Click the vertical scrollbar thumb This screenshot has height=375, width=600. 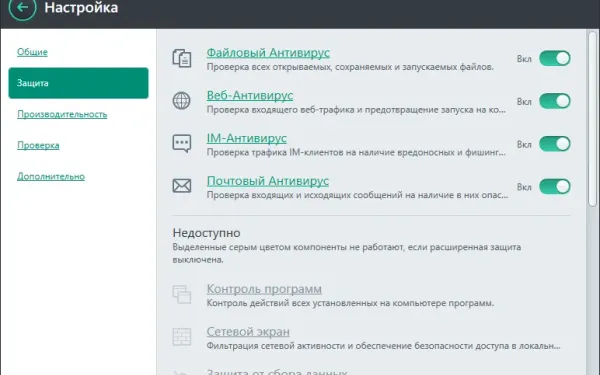coord(592,119)
